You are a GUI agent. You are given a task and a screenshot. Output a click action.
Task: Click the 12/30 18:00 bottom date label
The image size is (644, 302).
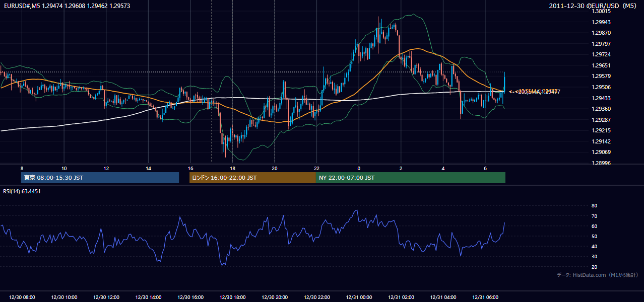232,297
